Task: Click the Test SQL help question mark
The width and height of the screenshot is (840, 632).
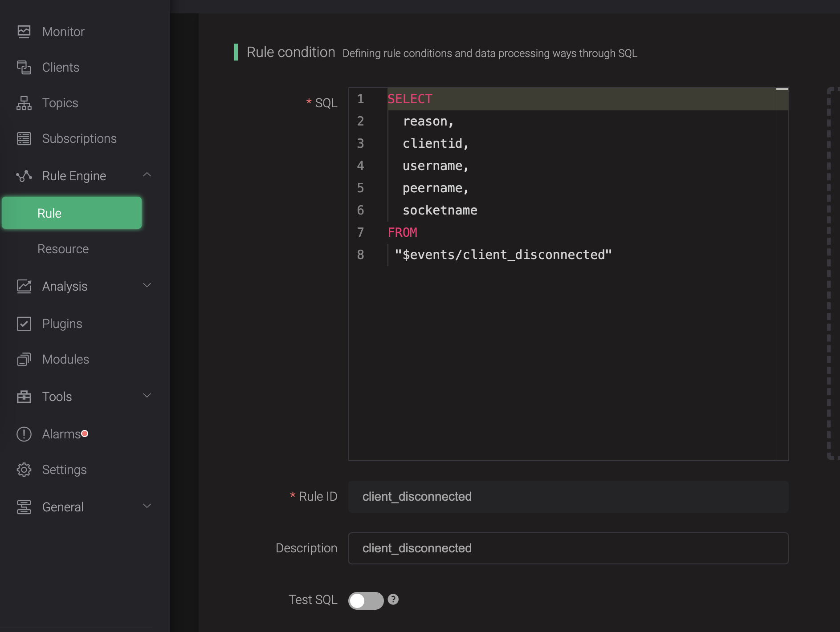Action: click(x=393, y=599)
